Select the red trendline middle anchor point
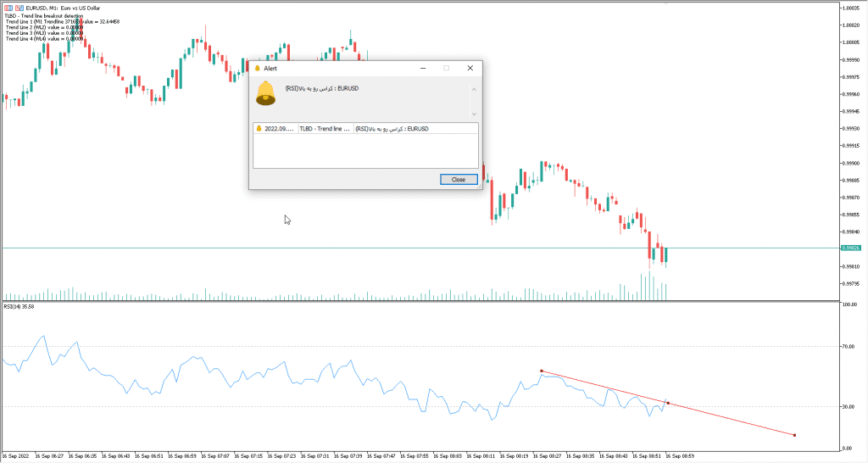This screenshot has width=868, height=463. pos(668,403)
